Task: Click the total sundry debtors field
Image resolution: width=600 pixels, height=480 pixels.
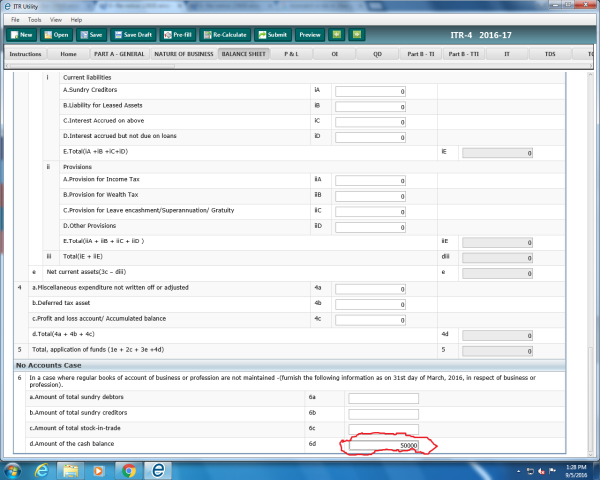Action: pyautogui.click(x=383, y=398)
